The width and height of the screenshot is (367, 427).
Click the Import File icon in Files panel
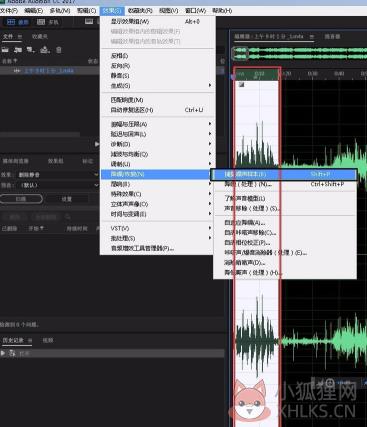(18, 50)
